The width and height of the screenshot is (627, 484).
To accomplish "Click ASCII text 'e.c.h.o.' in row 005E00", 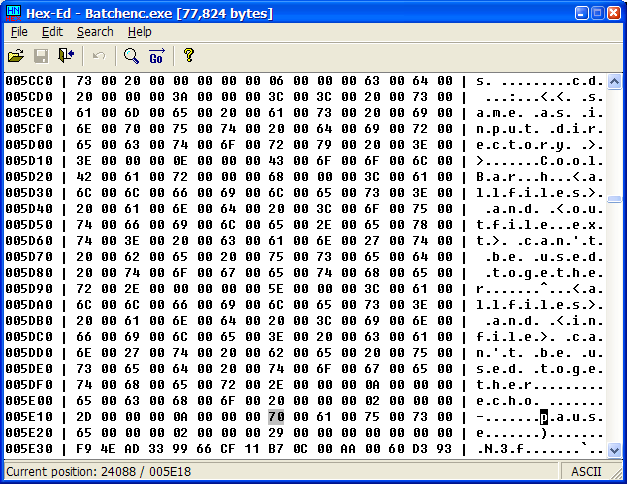I will [x=508, y=401].
